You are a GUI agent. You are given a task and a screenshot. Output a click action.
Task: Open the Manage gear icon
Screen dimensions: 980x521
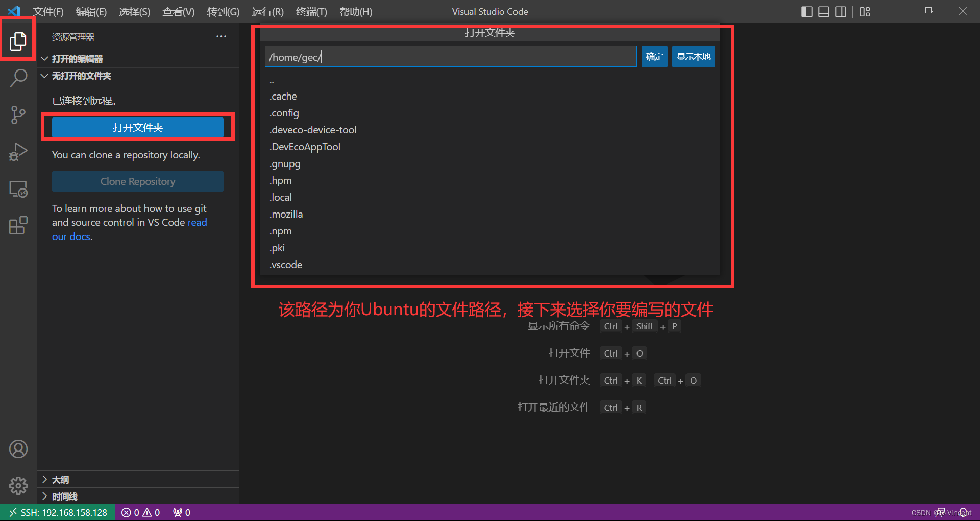18,486
